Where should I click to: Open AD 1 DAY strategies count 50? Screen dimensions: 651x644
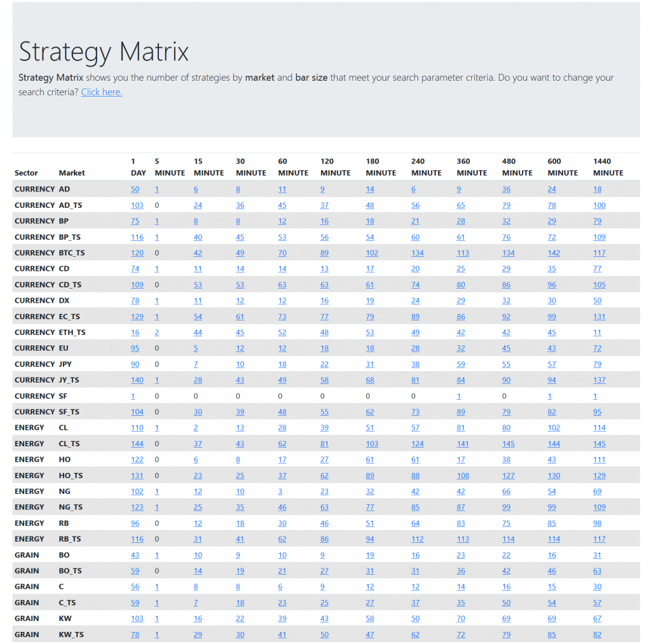click(135, 189)
